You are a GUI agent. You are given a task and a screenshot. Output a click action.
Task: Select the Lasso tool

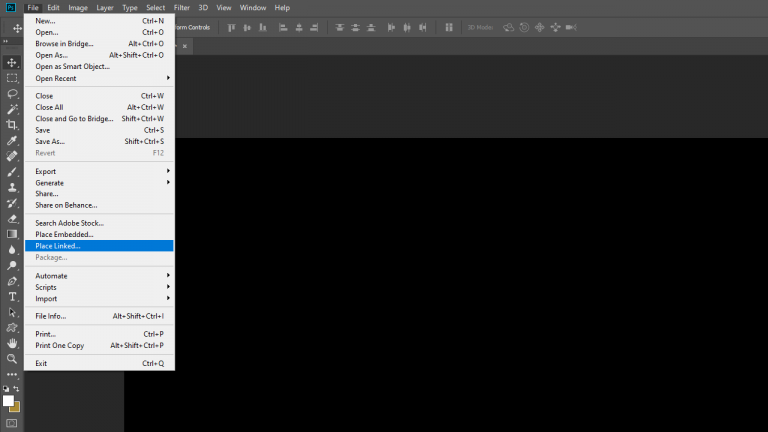click(x=12, y=94)
